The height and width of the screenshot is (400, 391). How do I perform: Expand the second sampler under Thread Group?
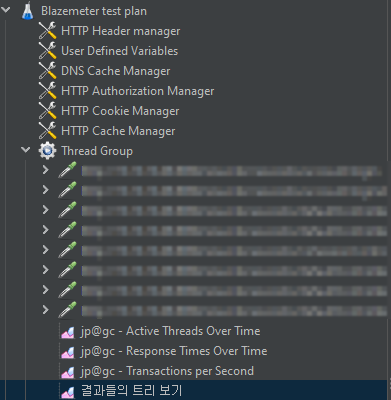click(x=46, y=190)
